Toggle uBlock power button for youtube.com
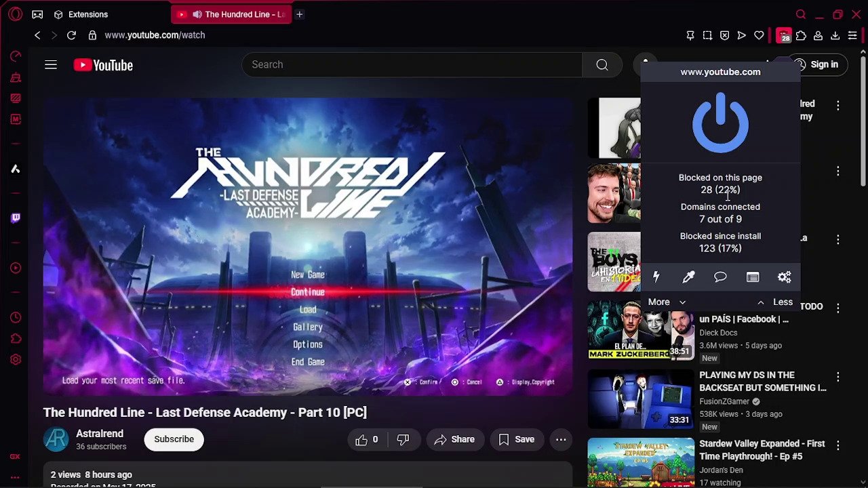The image size is (868, 488). point(720,123)
